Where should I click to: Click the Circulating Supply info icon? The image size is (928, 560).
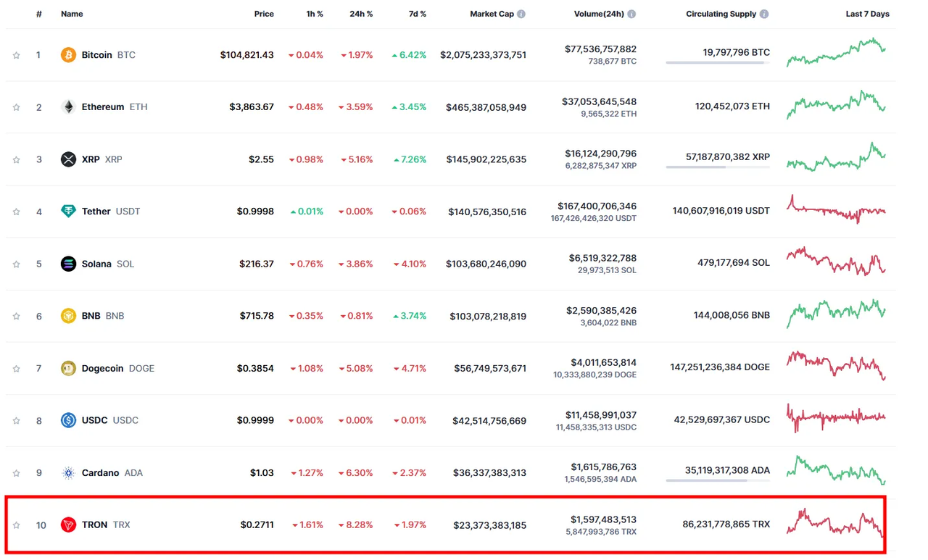pos(764,14)
